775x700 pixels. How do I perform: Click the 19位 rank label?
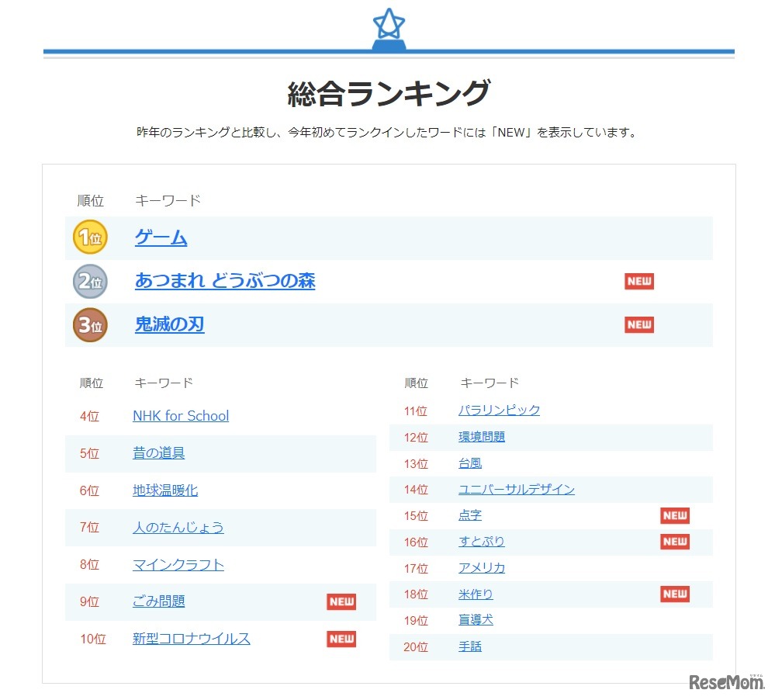point(416,620)
